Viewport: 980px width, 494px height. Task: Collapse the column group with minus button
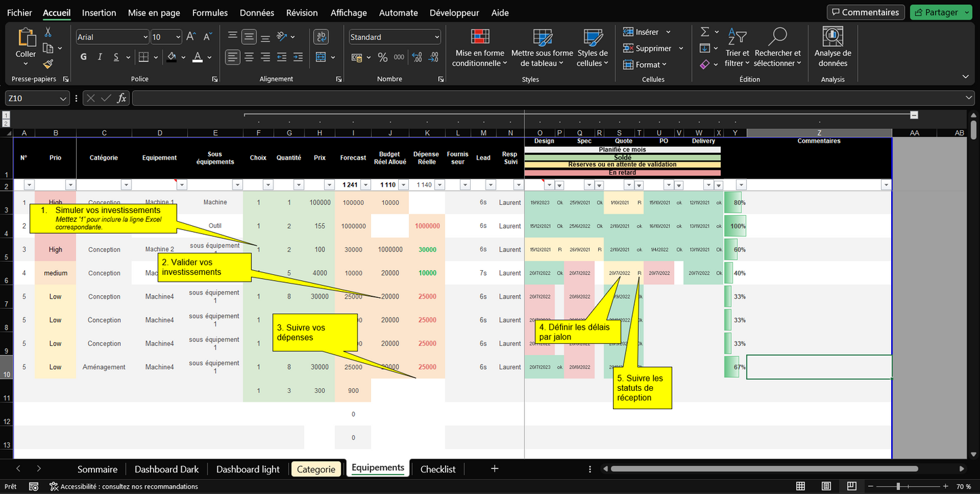point(914,115)
